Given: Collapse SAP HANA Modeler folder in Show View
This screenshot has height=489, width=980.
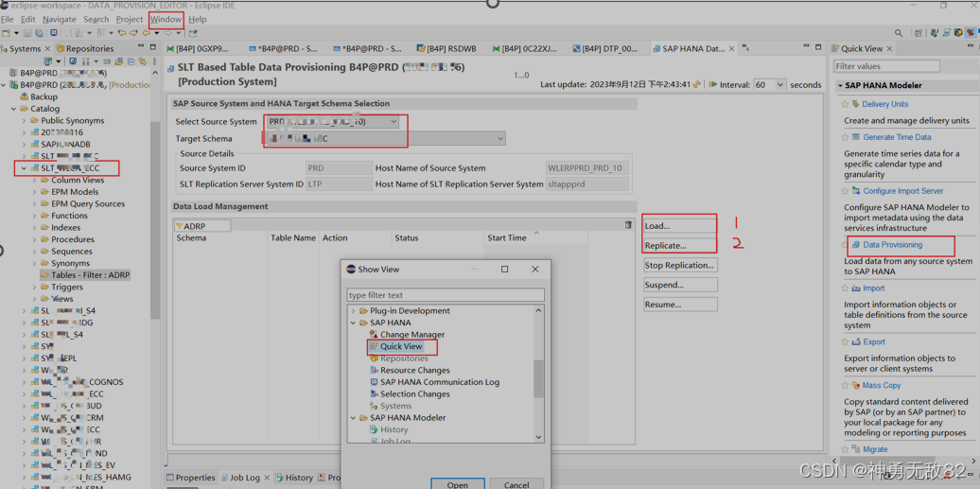Looking at the screenshot, I should click(353, 418).
